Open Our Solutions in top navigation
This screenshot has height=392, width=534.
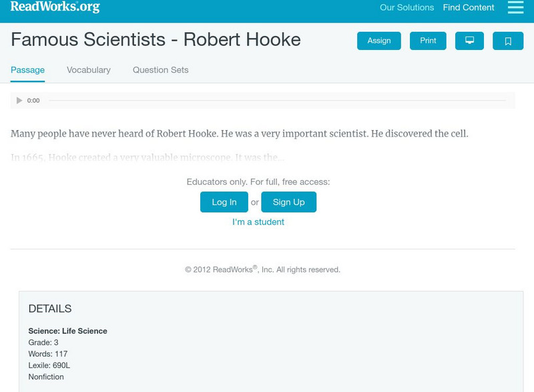tap(407, 8)
